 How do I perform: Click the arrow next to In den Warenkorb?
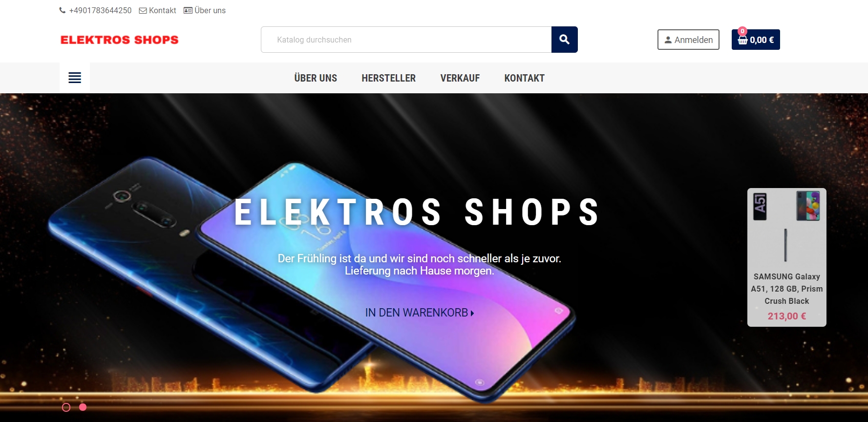coord(472,313)
